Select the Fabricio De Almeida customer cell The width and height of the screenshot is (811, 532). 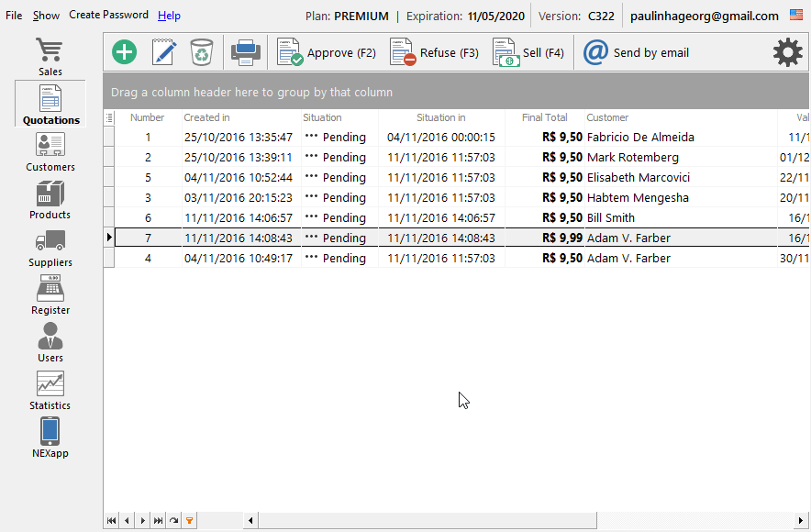[x=681, y=137]
